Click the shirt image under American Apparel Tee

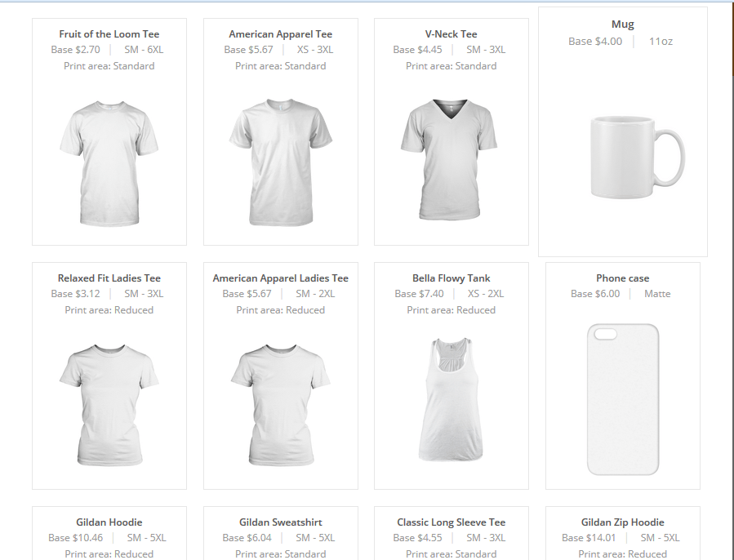[280, 162]
